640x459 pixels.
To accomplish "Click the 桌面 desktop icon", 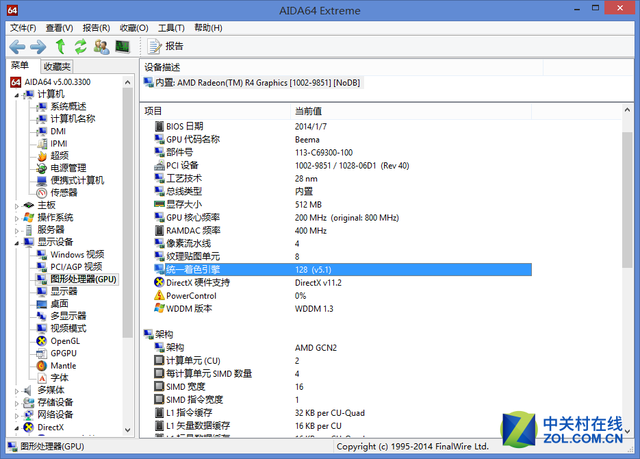I will (x=42, y=304).
